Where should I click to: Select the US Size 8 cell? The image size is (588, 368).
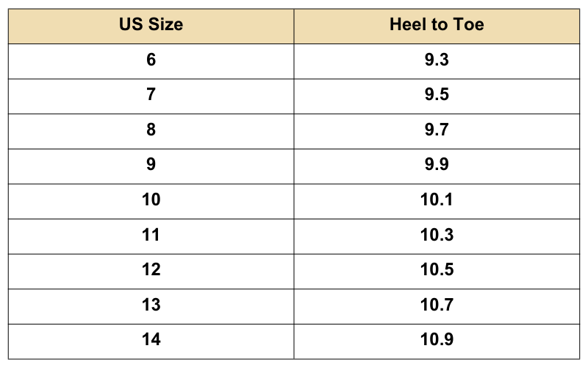pos(151,130)
